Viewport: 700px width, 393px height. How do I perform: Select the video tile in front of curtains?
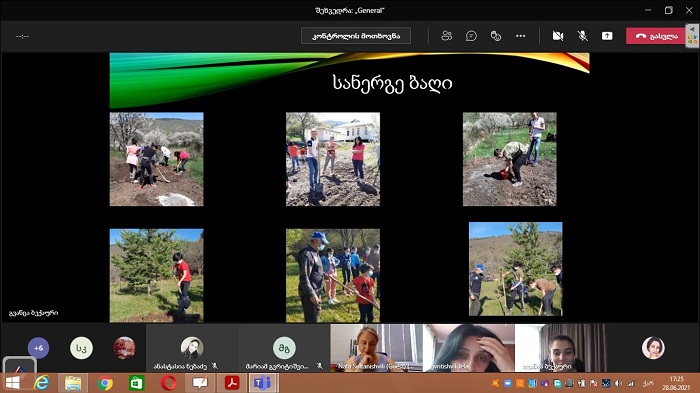(x=561, y=348)
